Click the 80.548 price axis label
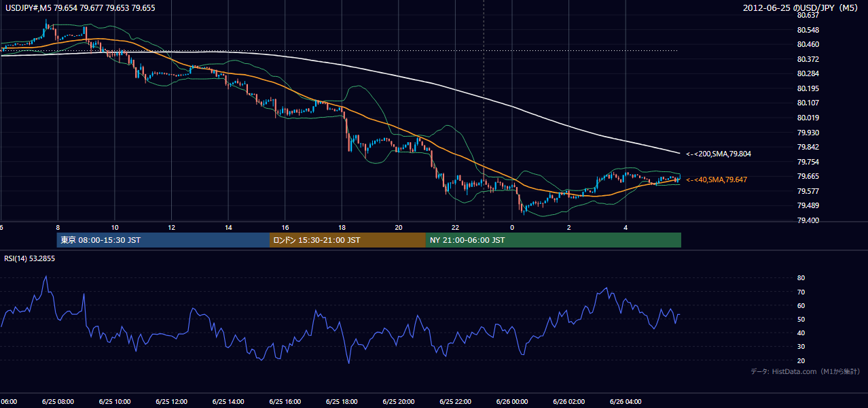Screen dimensions: 868x408 pos(807,30)
